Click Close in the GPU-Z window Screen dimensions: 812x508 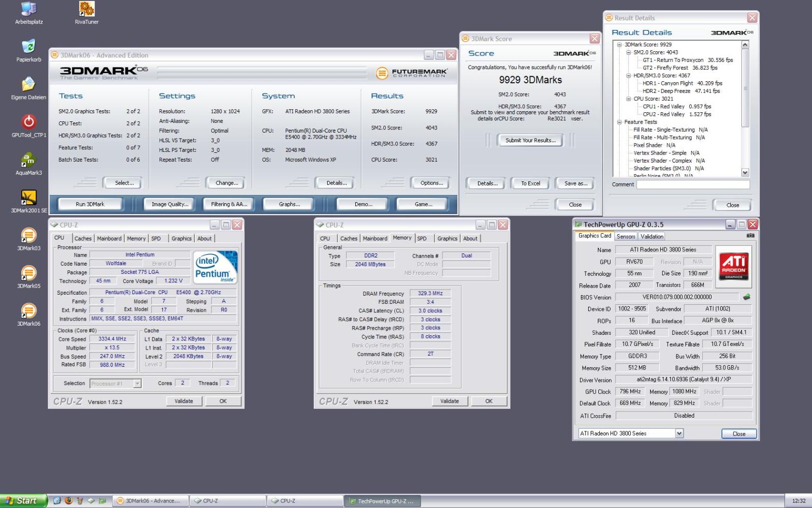[x=739, y=434]
